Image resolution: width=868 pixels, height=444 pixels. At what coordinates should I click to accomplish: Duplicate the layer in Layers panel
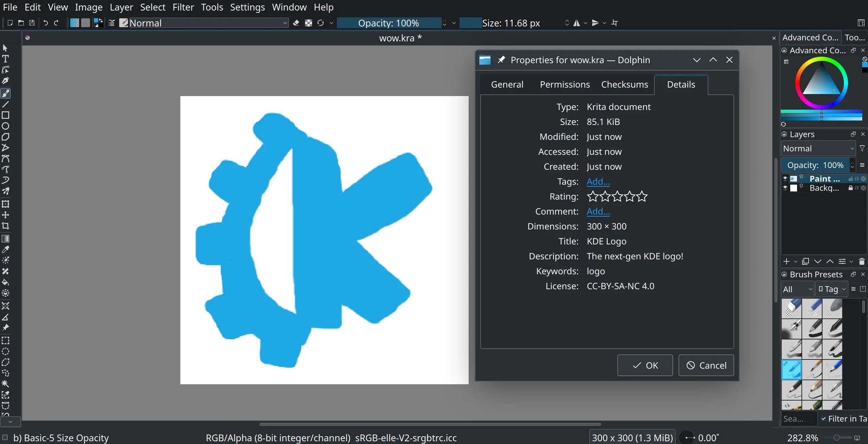806,261
